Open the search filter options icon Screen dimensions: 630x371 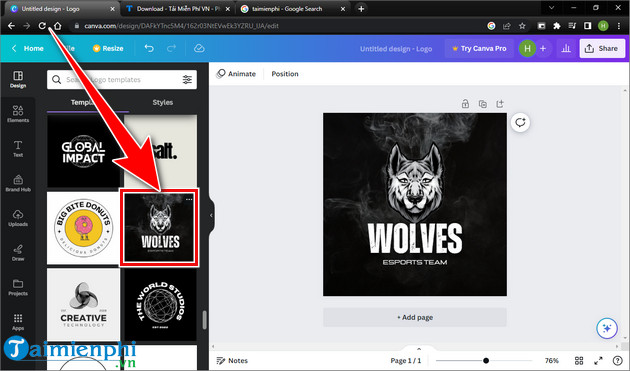click(187, 80)
